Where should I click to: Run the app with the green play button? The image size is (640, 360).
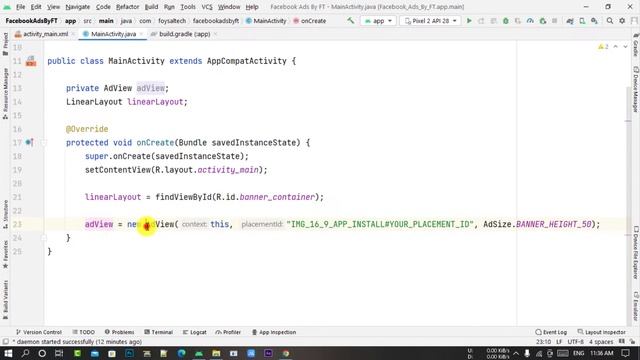469,20
